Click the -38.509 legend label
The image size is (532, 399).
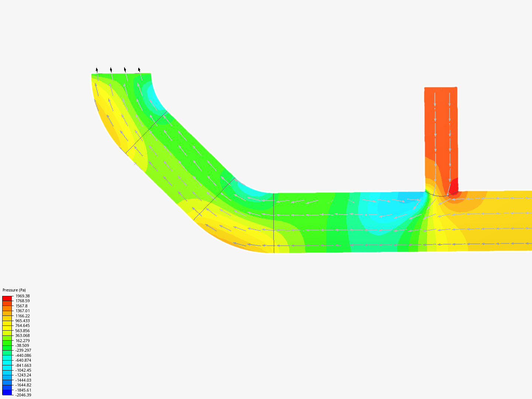pos(22,345)
